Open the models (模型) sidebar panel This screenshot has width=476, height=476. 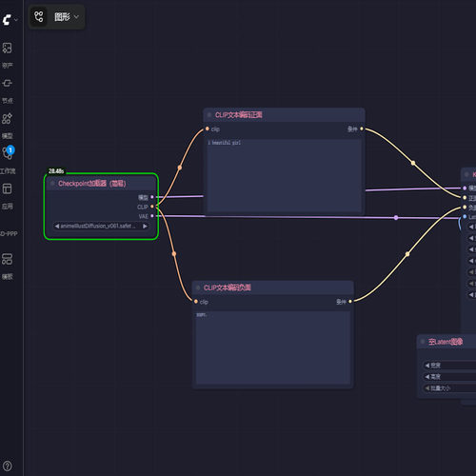(x=8, y=126)
